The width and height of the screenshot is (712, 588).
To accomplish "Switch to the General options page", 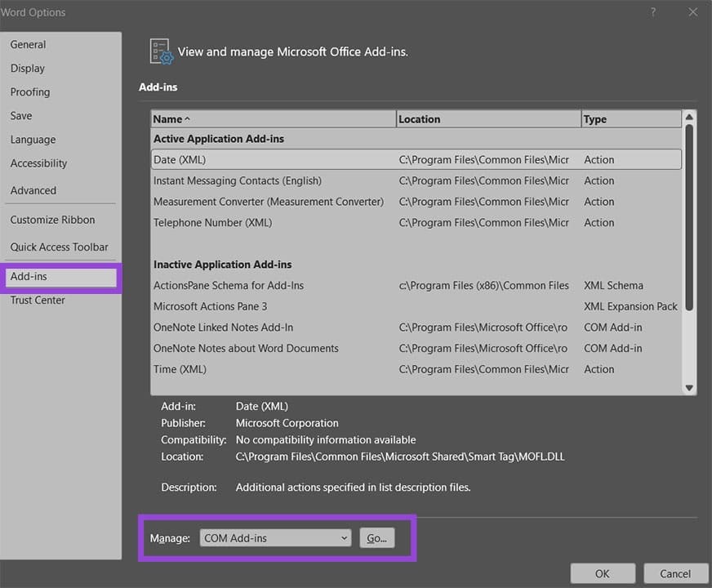I will pyautogui.click(x=27, y=44).
